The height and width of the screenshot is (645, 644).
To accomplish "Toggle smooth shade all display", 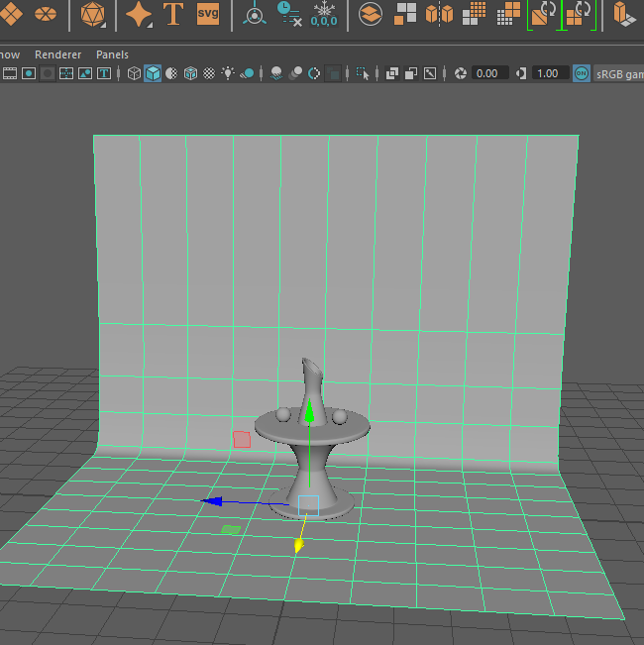I will pos(153,73).
